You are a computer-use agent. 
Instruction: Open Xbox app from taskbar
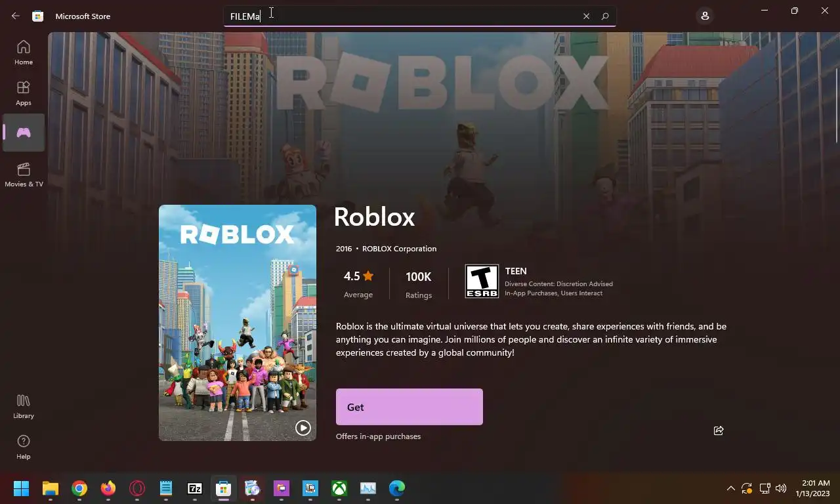(339, 488)
